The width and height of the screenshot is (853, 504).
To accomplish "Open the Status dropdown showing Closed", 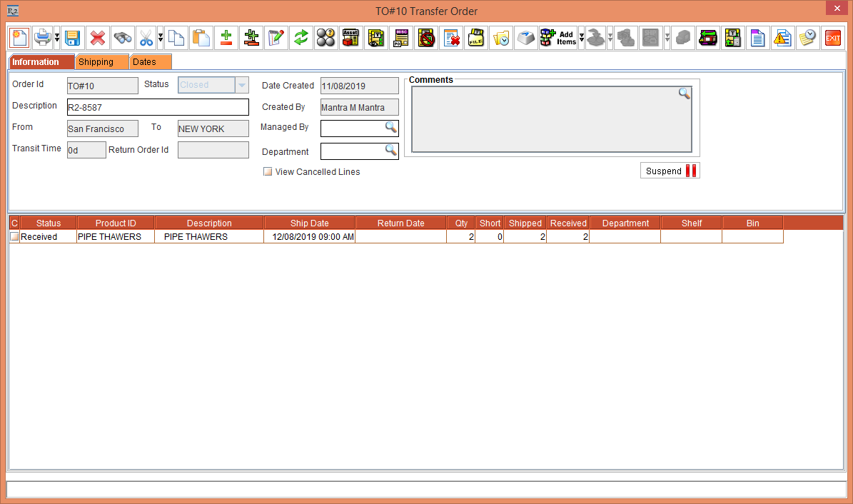I will [241, 84].
